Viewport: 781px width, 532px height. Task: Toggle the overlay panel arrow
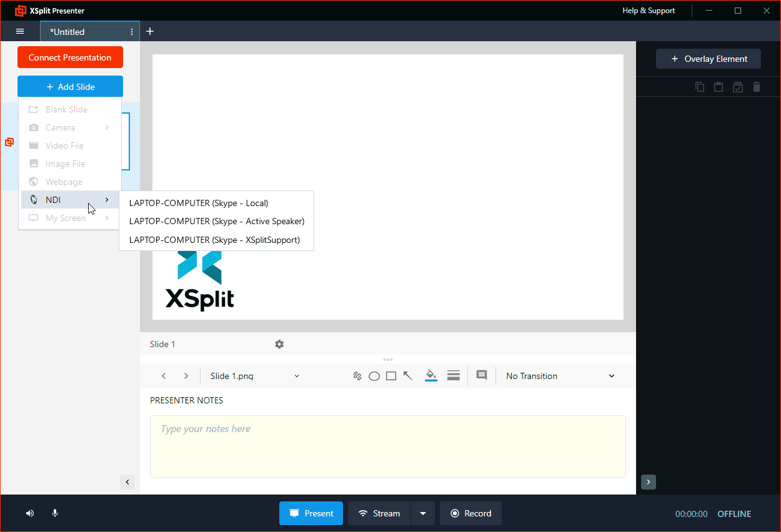[649, 482]
